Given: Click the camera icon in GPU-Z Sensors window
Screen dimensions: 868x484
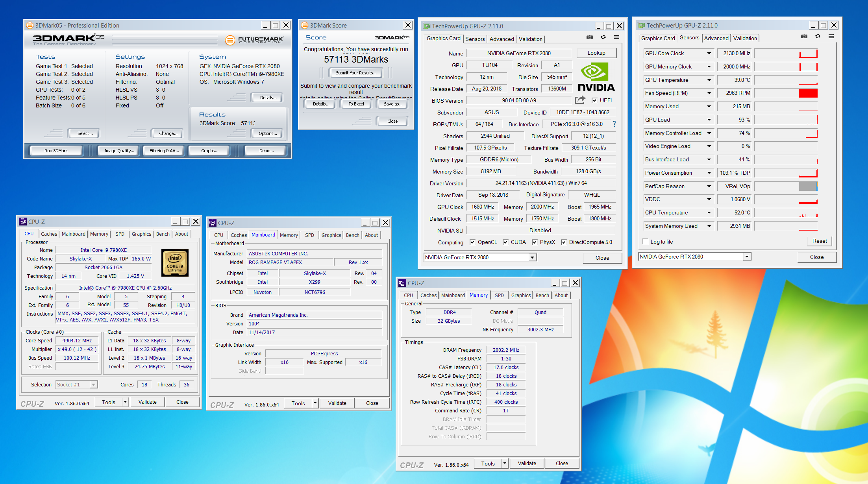Looking at the screenshot, I should [804, 36].
